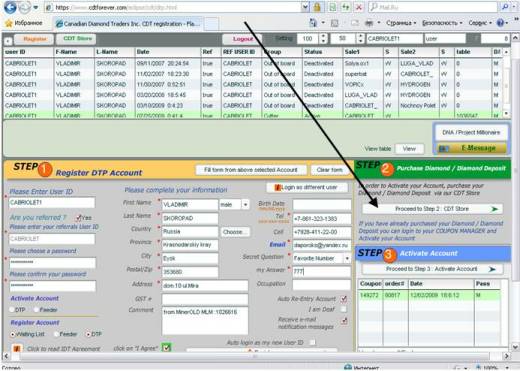
Task: Click 'Fill form from above selected Account'
Action: point(251,170)
